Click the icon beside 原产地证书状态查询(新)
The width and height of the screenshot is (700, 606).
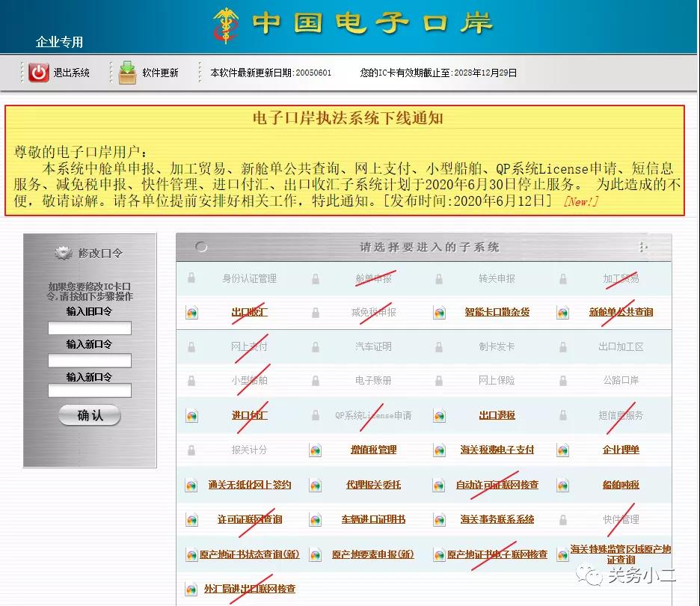point(191,554)
